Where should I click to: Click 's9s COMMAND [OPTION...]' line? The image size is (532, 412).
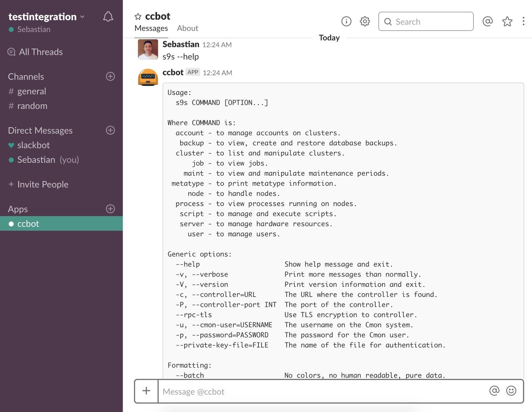click(x=222, y=103)
